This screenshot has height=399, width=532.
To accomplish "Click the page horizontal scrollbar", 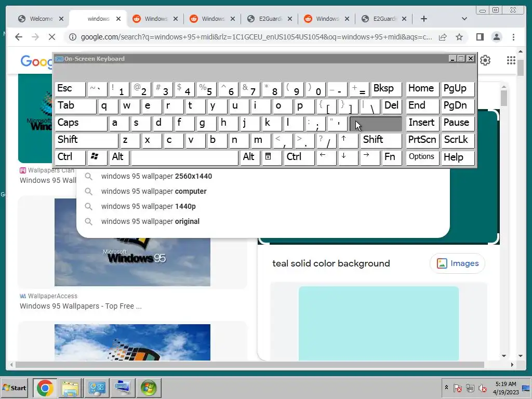I will point(250,365).
